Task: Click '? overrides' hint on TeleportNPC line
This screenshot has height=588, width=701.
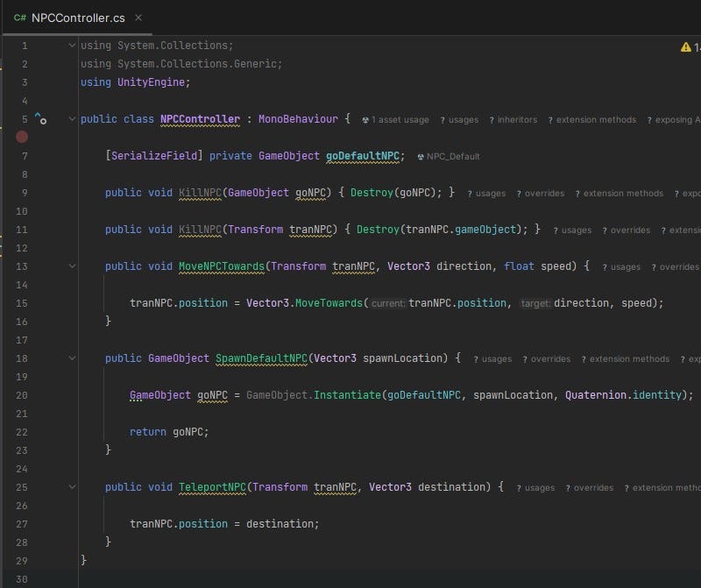Action: (589, 488)
